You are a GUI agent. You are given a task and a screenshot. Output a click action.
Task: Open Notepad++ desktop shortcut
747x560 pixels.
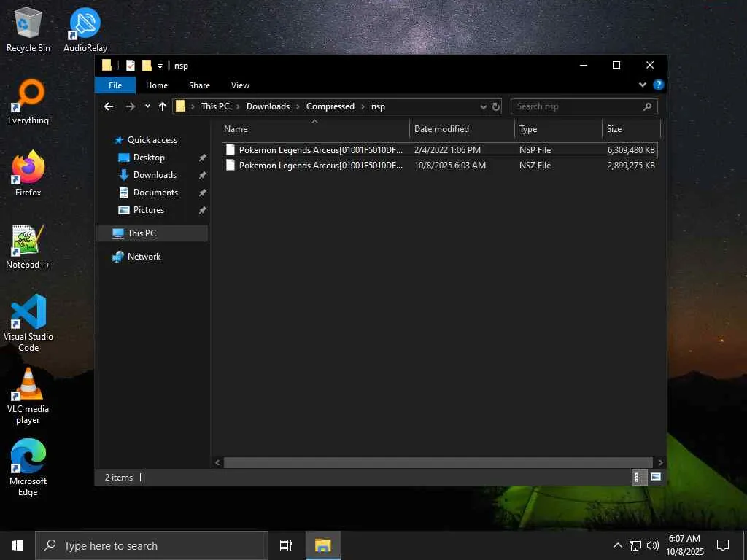pos(28,246)
